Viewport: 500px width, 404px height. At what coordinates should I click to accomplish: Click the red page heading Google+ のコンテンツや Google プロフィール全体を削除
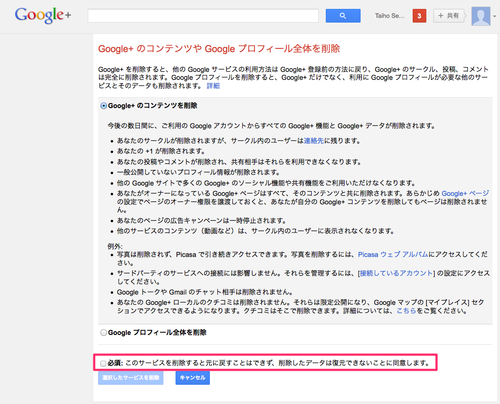pos(219,49)
